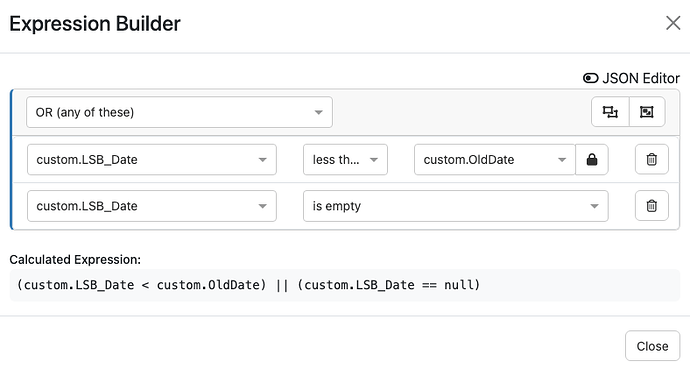Delete the is empty condition row
This screenshot has height=368, width=690.
pyautogui.click(x=652, y=206)
